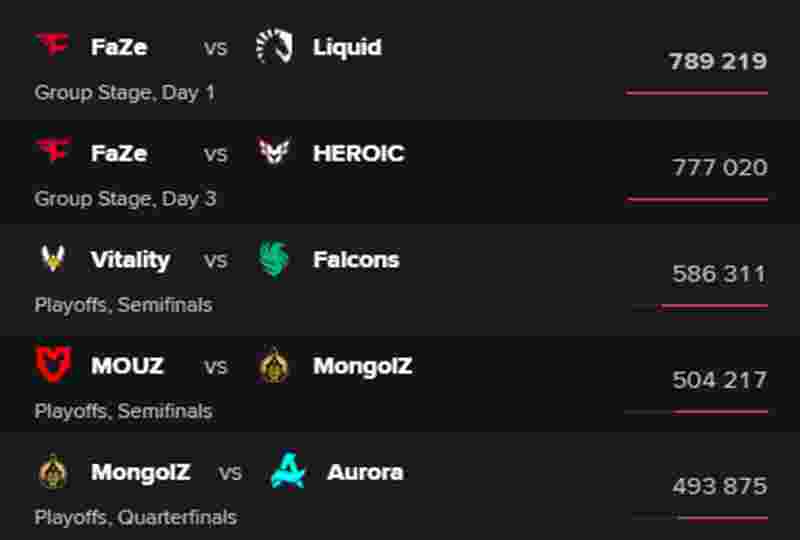This screenshot has width=800, height=540.
Task: Open the Liquid team name link
Action: pyautogui.click(x=347, y=47)
